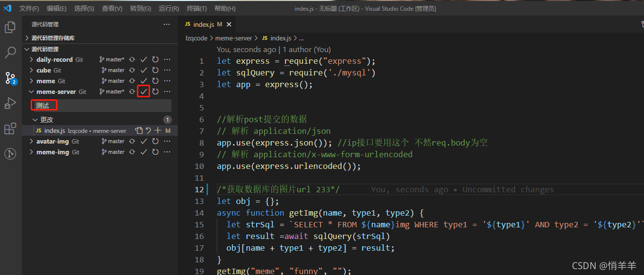Commit changes in the daily-record repository
Screen dimensions: 644x275
[144, 59]
